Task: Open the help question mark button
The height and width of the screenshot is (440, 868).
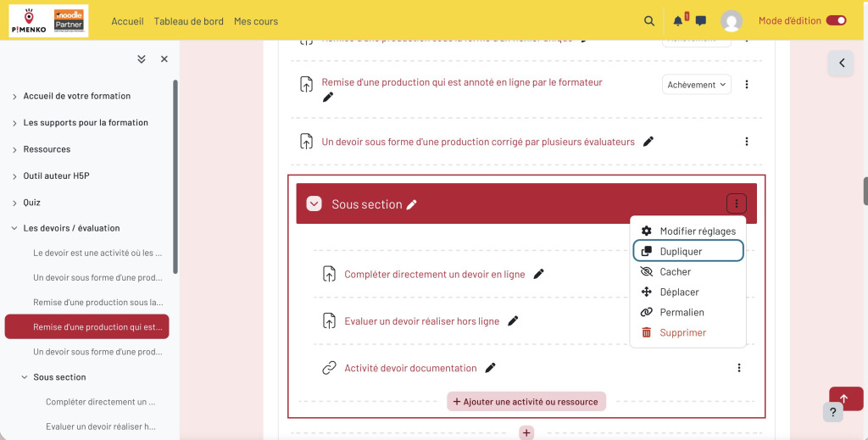Action: (x=832, y=412)
